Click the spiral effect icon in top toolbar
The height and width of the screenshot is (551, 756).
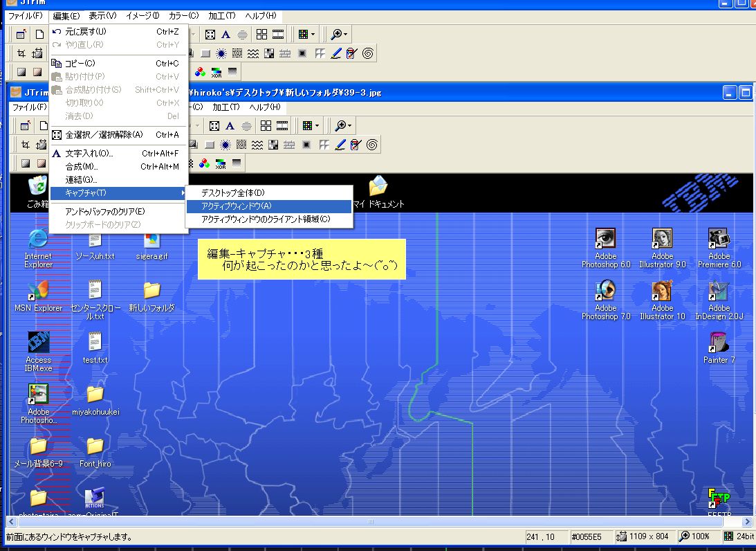point(368,53)
